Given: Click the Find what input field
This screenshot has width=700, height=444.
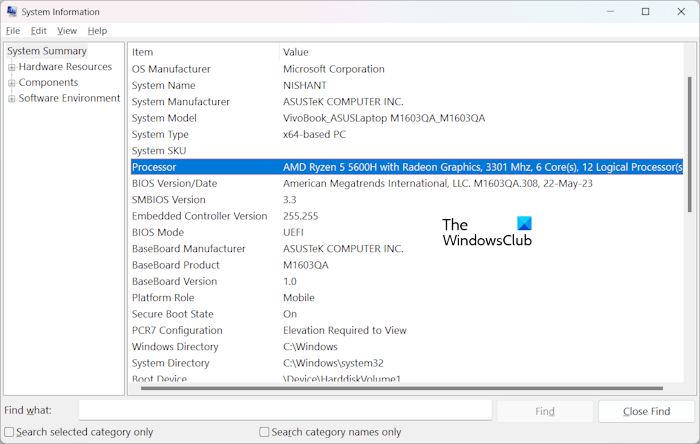Looking at the screenshot, I should 285,410.
